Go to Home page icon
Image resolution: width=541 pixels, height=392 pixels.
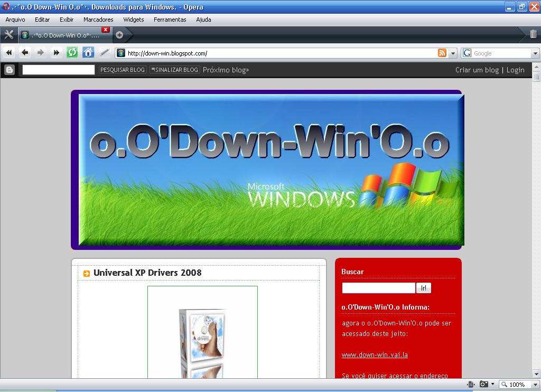(x=88, y=53)
